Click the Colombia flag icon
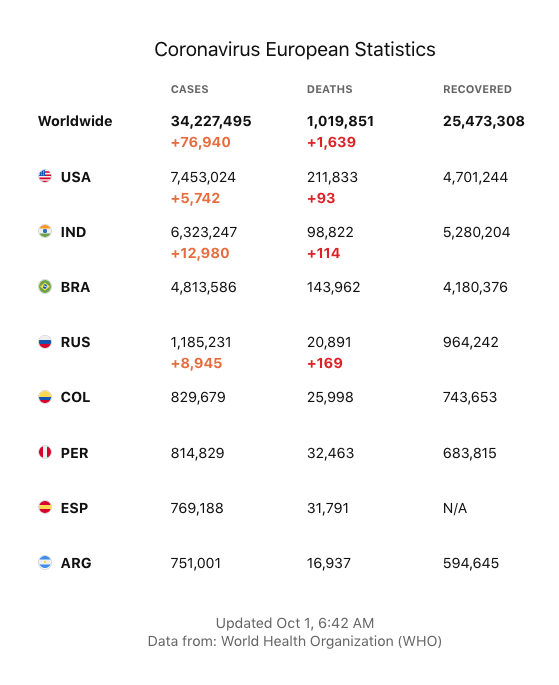559x685 pixels. (x=45, y=397)
